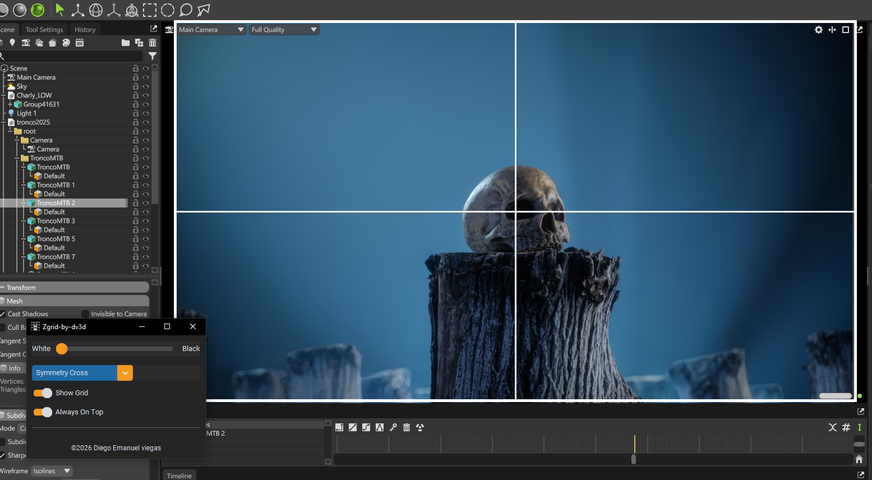Click the rectangular marquee select tool

(149, 10)
